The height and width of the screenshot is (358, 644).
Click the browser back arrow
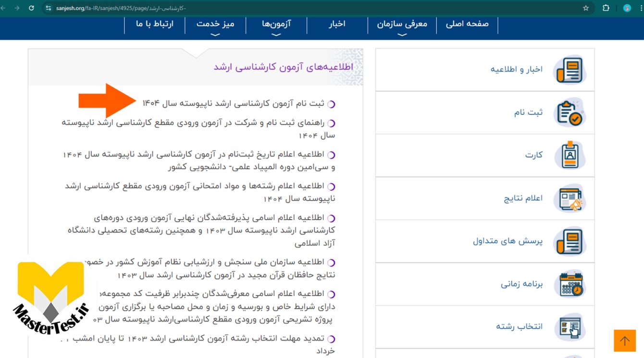point(4,8)
